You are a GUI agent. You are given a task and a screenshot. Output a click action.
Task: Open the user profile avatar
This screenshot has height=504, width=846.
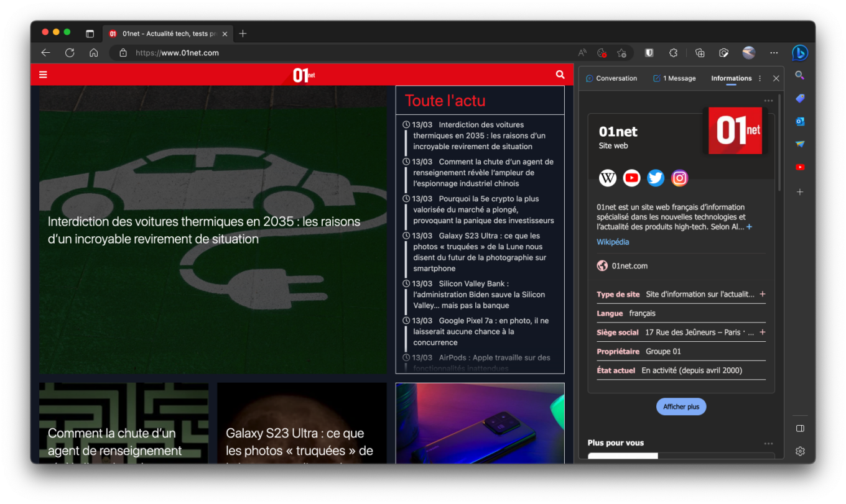coord(749,53)
